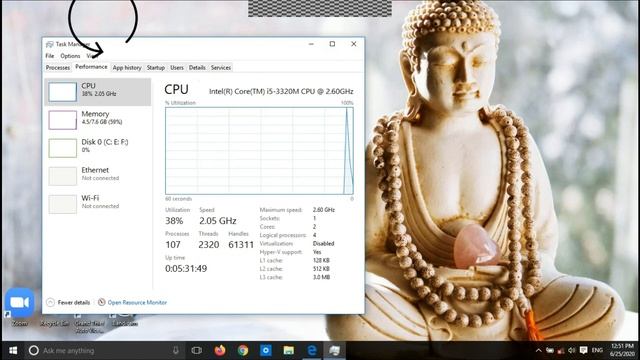This screenshot has width=640, height=360.
Task: Switch to the Processes tab
Action: point(58,68)
